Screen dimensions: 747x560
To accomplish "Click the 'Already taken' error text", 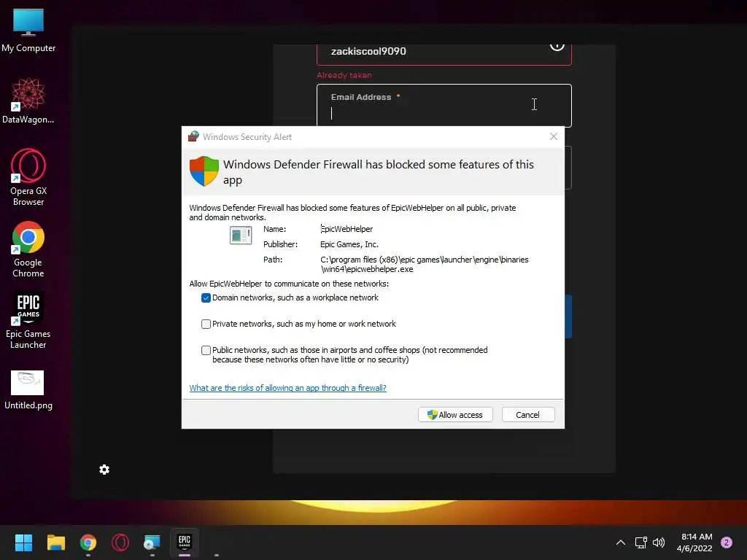I will (x=344, y=75).
